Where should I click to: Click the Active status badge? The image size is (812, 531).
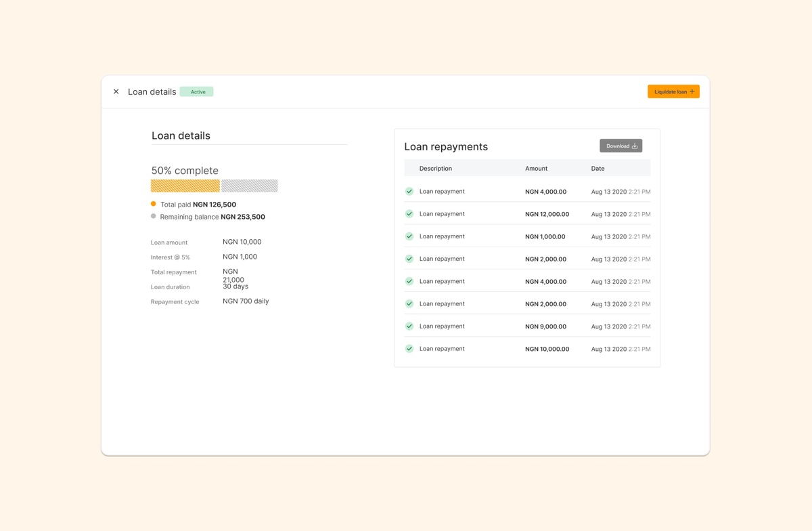197,91
